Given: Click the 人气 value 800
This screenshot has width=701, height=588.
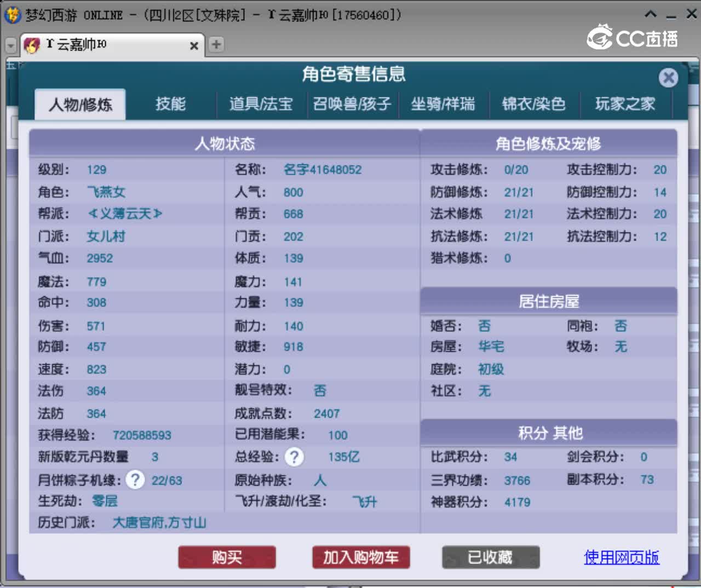Looking at the screenshot, I should click(x=293, y=192).
